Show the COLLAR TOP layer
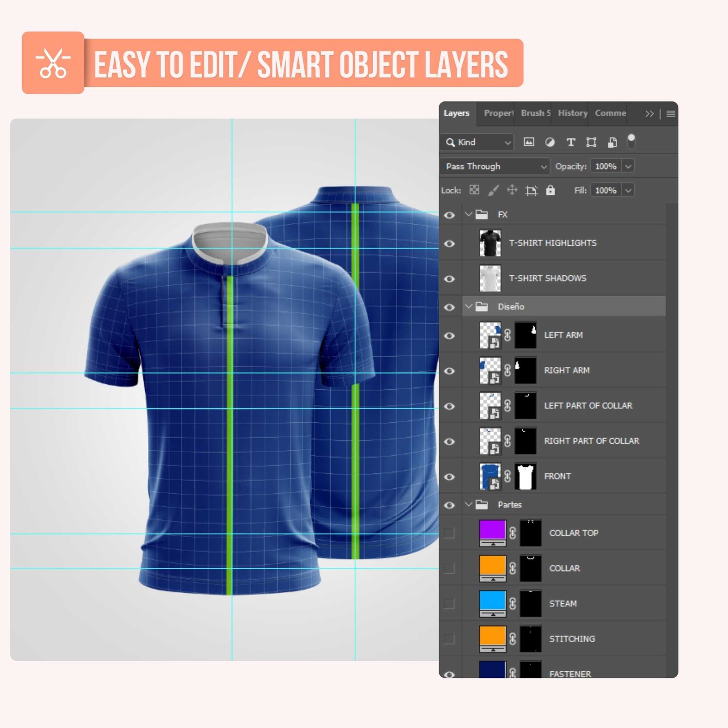The image size is (728, 728). tap(449, 533)
